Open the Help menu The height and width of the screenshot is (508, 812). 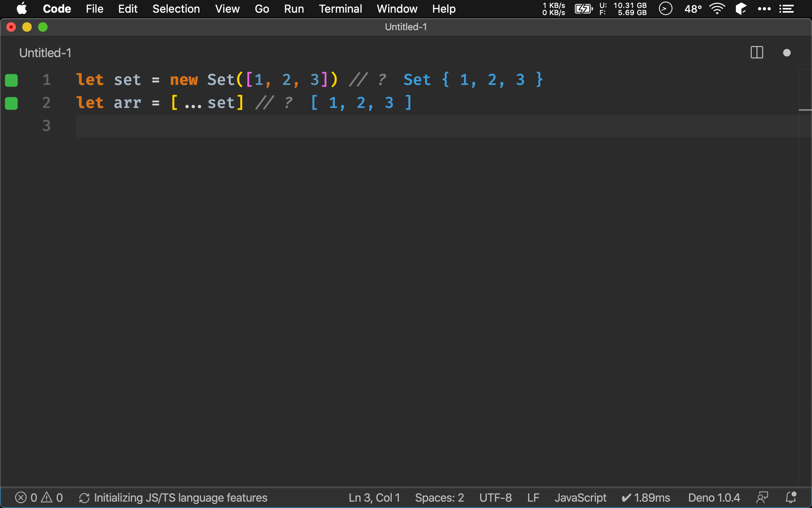(444, 9)
